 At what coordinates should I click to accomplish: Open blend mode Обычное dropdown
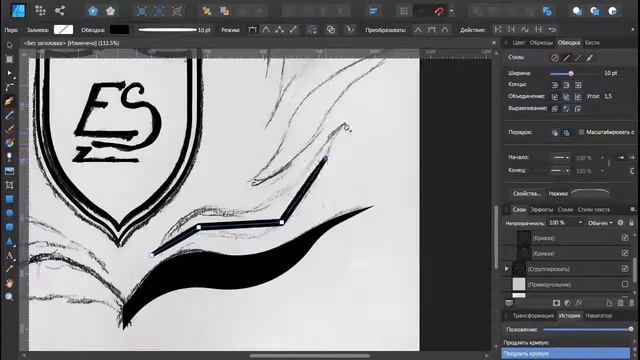pyautogui.click(x=600, y=223)
